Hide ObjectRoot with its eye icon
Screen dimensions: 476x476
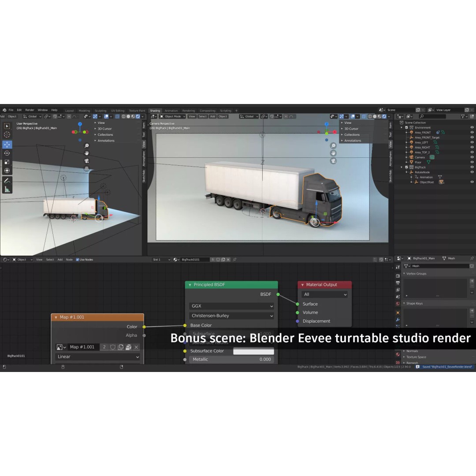click(472, 182)
